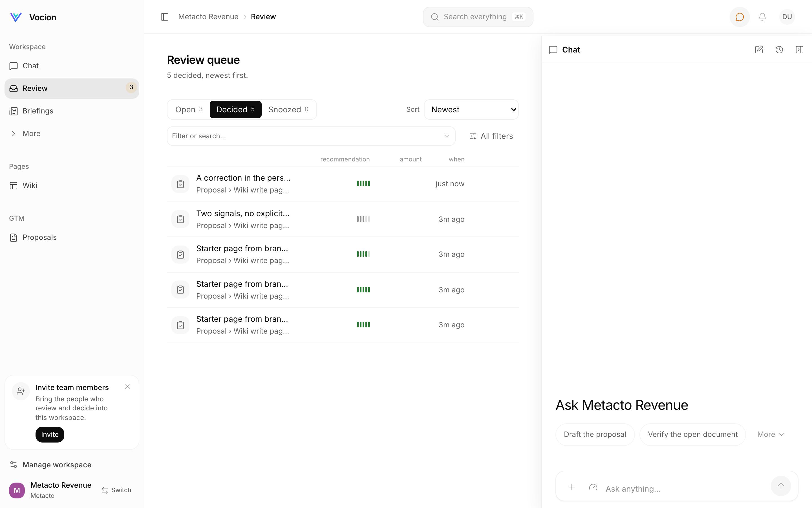Screen dimensions: 812x508
Task: Dismiss the Invite team members card
Action: pos(127,387)
